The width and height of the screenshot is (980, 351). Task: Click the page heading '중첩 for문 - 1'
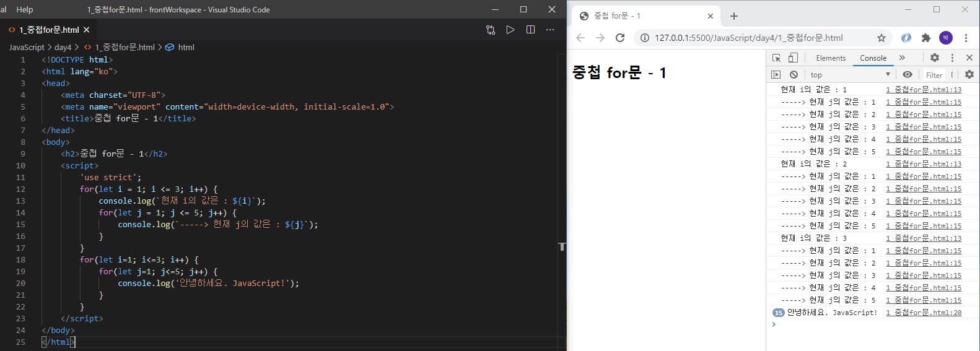coord(619,72)
